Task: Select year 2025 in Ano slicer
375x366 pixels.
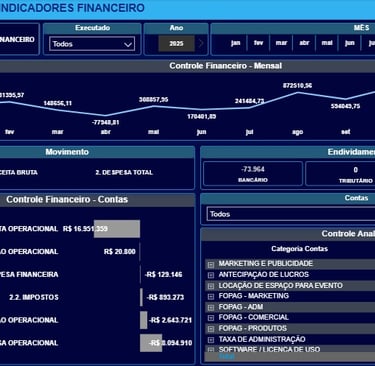Action: [176, 44]
